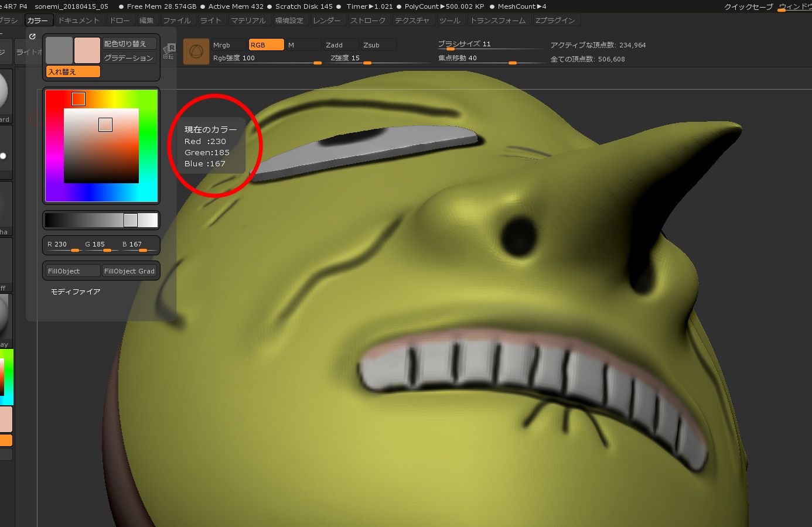Toggle M material mode
The height and width of the screenshot is (527, 812).
(x=303, y=45)
